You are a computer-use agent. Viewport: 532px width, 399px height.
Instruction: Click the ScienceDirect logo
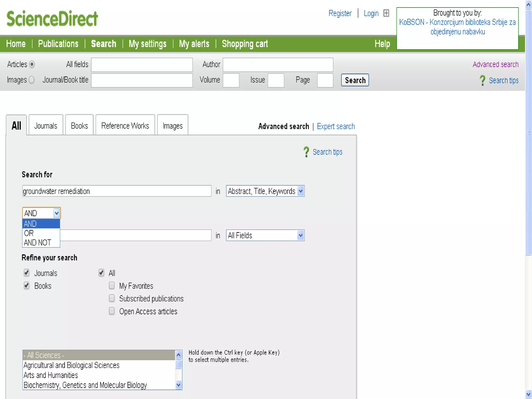(52, 18)
